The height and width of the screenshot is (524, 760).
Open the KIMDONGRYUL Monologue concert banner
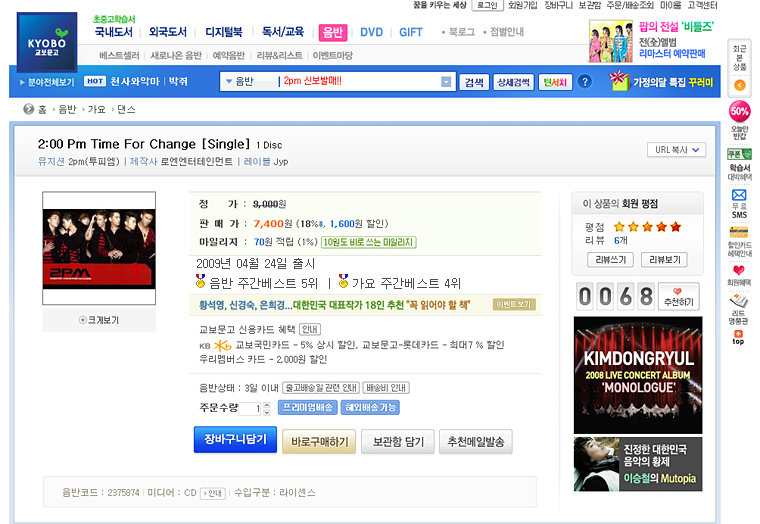638,375
